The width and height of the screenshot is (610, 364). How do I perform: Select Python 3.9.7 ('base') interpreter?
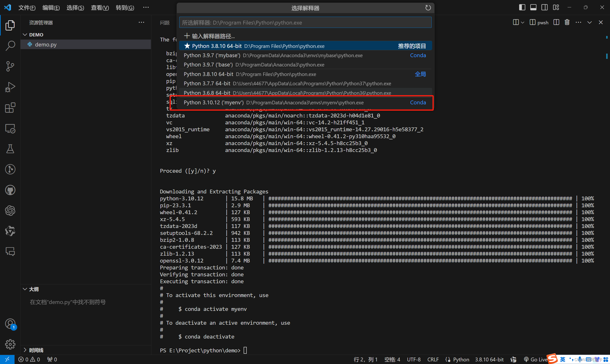(x=305, y=65)
